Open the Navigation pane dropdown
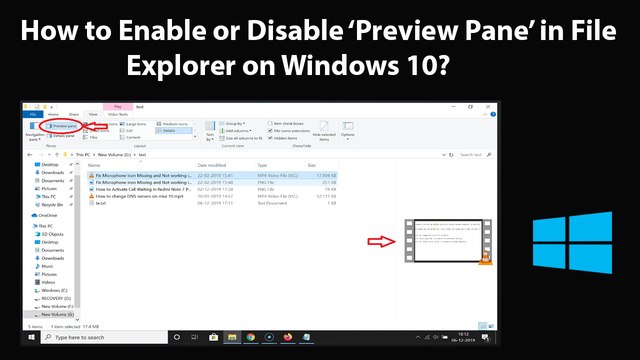Image resolution: width=640 pixels, height=360 pixels. [34, 132]
